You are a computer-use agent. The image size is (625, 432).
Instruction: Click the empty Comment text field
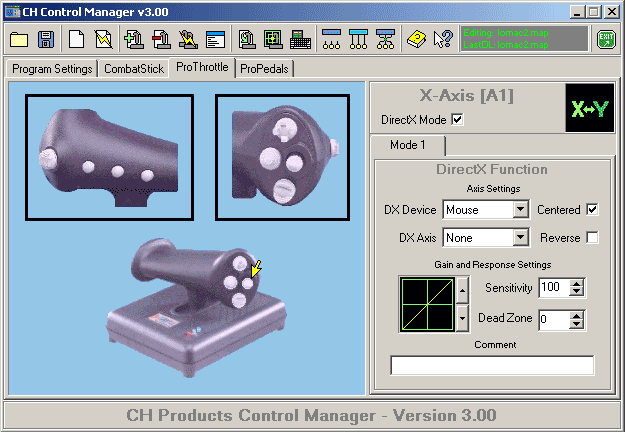tap(492, 365)
